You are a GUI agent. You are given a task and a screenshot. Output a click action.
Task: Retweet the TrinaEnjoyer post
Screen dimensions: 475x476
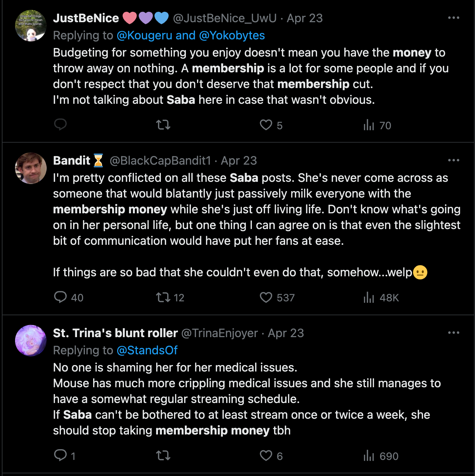(x=163, y=456)
